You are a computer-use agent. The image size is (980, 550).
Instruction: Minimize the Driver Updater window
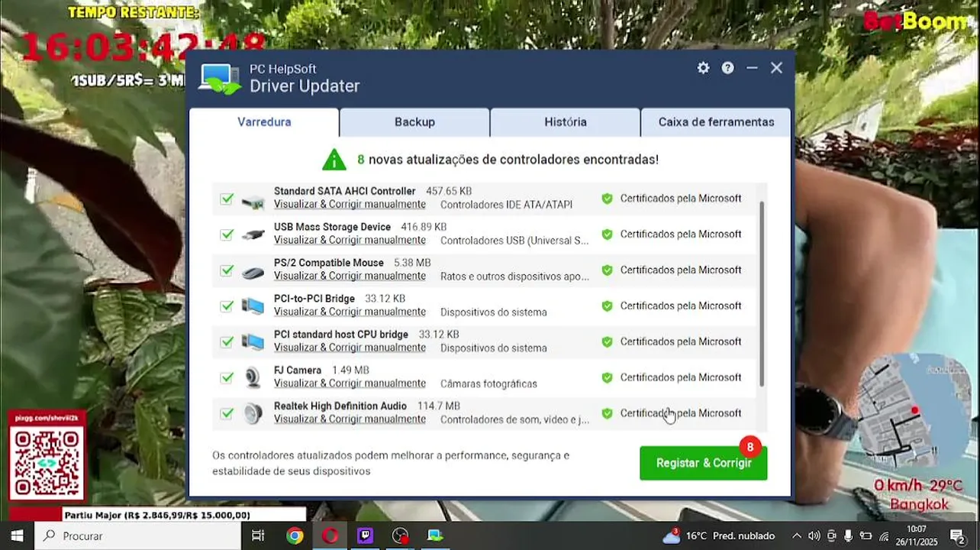[752, 68]
